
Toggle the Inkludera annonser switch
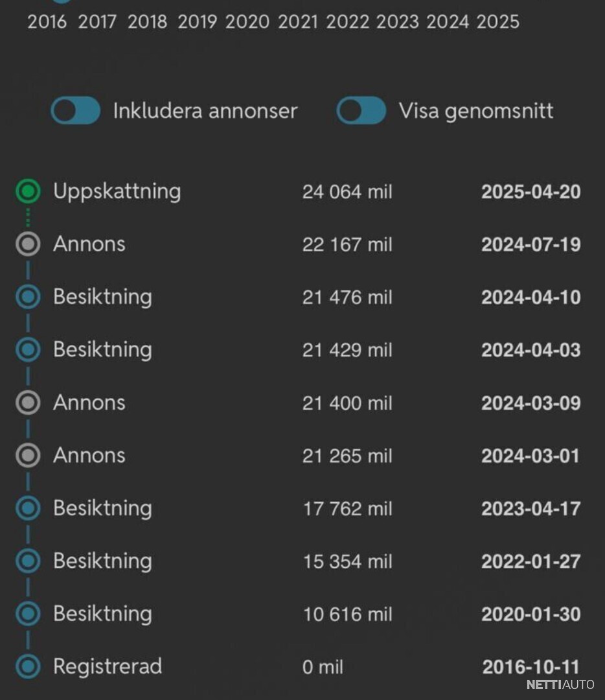76,111
